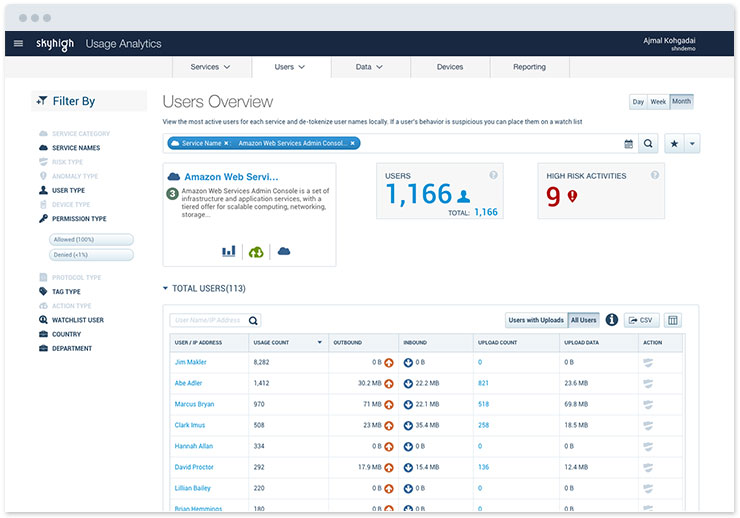
Task: Click outbound arrow icon in Abe Adler row
Action: coord(389,384)
